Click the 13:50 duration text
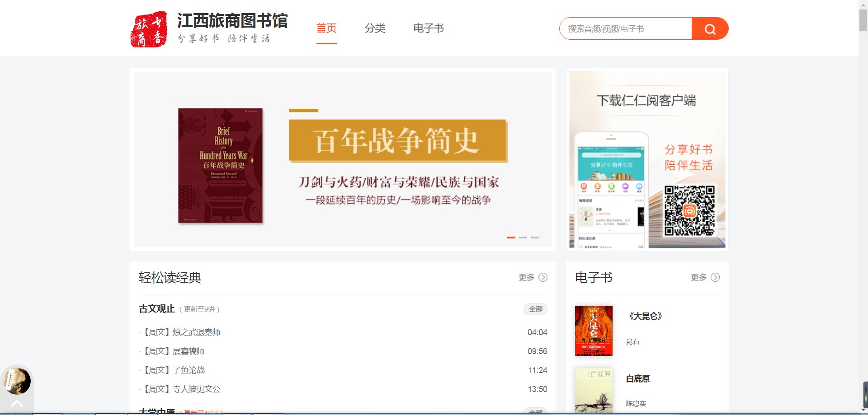The height and width of the screenshot is (415, 868). tap(538, 389)
